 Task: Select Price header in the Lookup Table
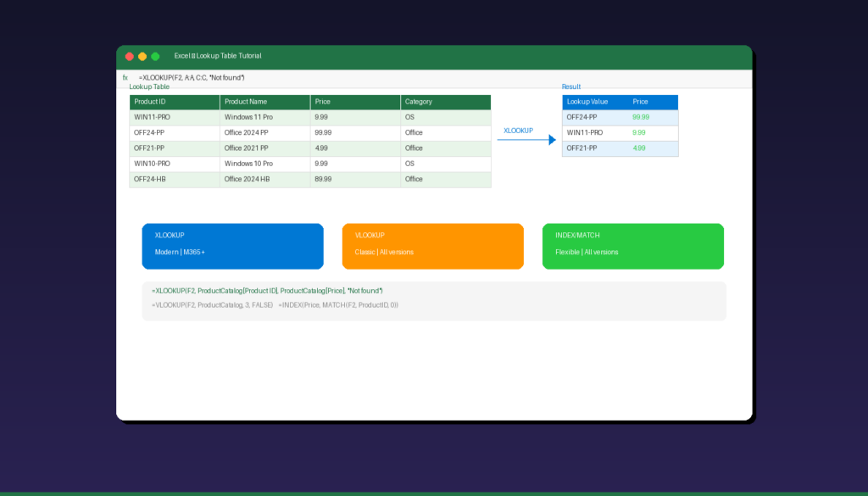tap(354, 102)
